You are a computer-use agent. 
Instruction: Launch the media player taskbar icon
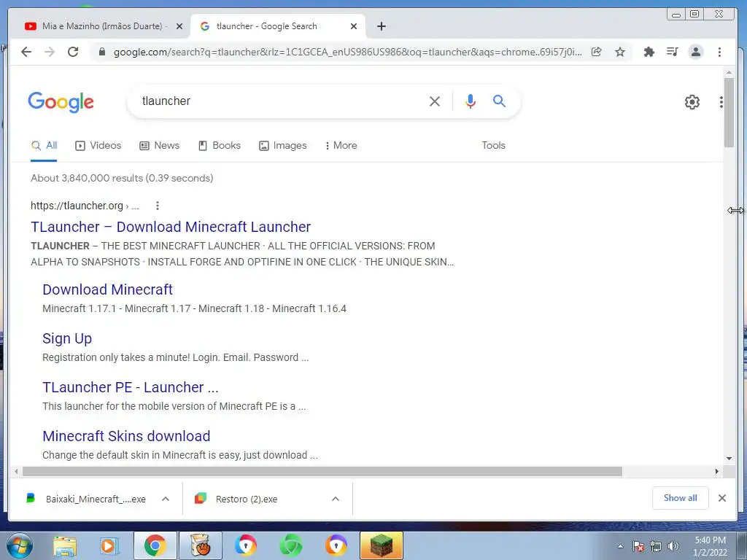click(x=109, y=546)
